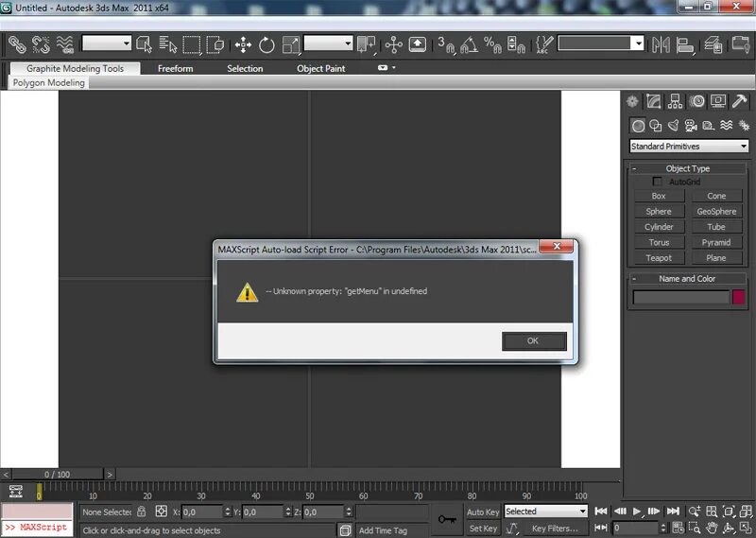Click the object name input field
Viewport: 756px width, 538px height.
click(x=680, y=297)
